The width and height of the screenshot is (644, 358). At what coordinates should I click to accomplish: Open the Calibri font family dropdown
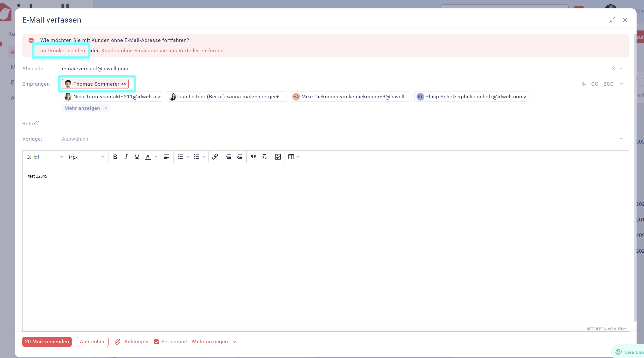tap(44, 157)
